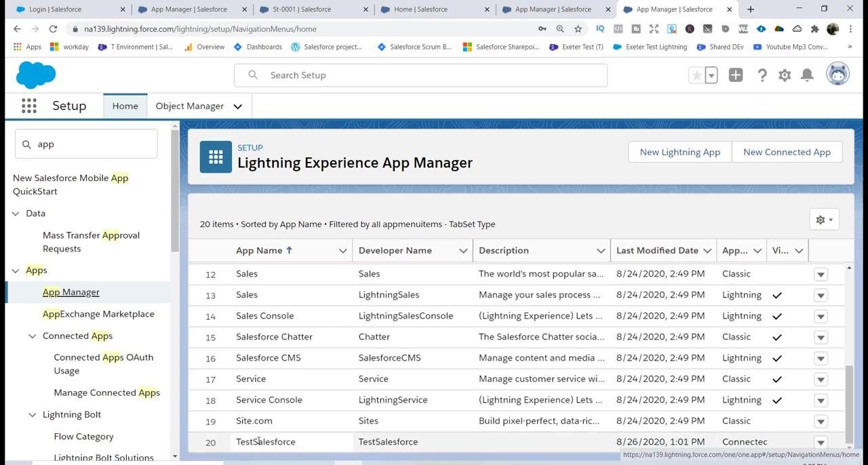The width and height of the screenshot is (868, 465).
Task: Open the Setup gear icon in header
Action: pyautogui.click(x=785, y=75)
